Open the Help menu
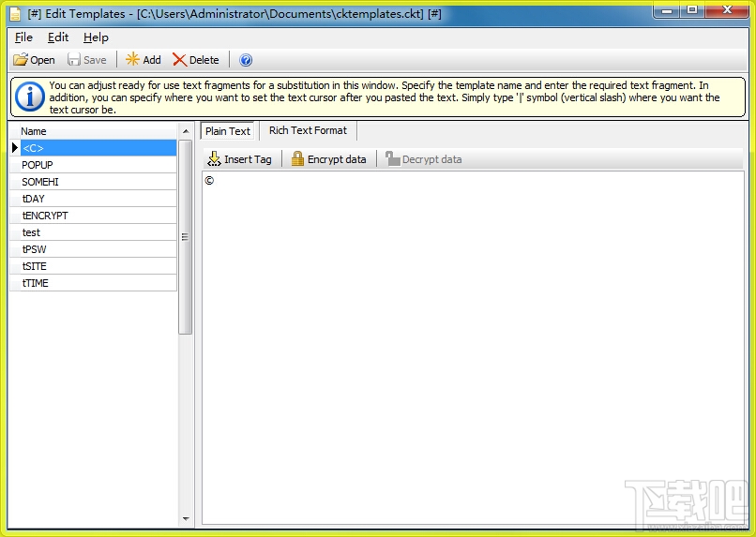Viewport: 756px width, 537px height. coord(96,37)
